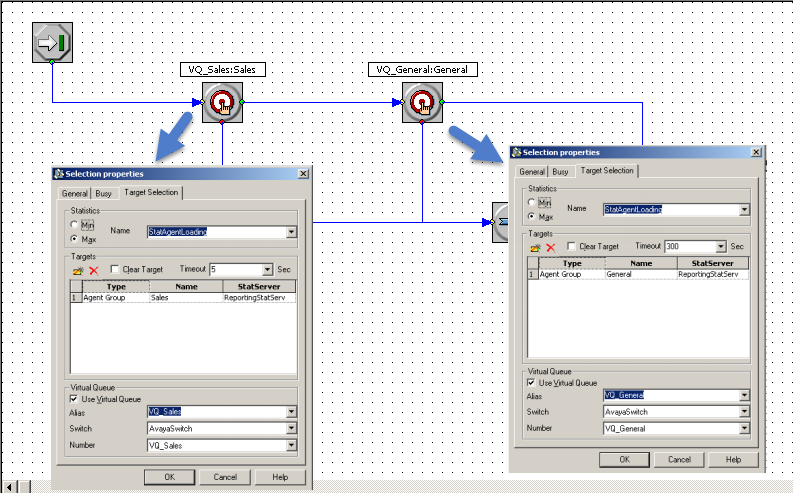793x493 pixels.
Task: Open Number dropdown showing VQ_Sales
Action: coord(291,445)
